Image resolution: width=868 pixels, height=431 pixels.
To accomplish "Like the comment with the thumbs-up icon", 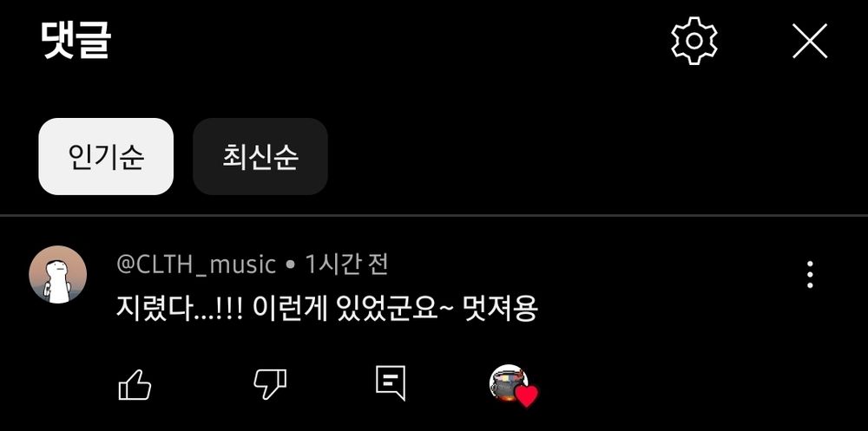I will point(135,384).
